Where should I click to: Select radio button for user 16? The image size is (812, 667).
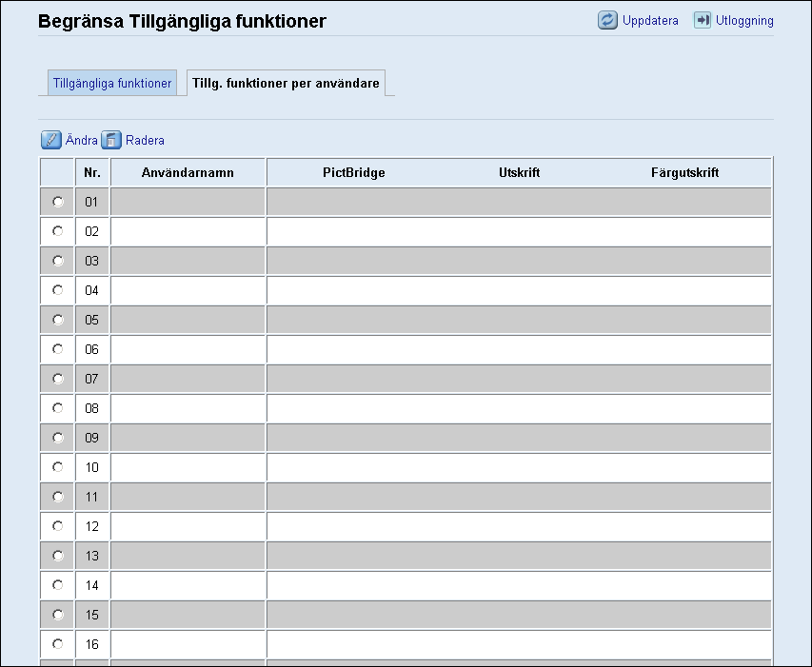pos(57,644)
